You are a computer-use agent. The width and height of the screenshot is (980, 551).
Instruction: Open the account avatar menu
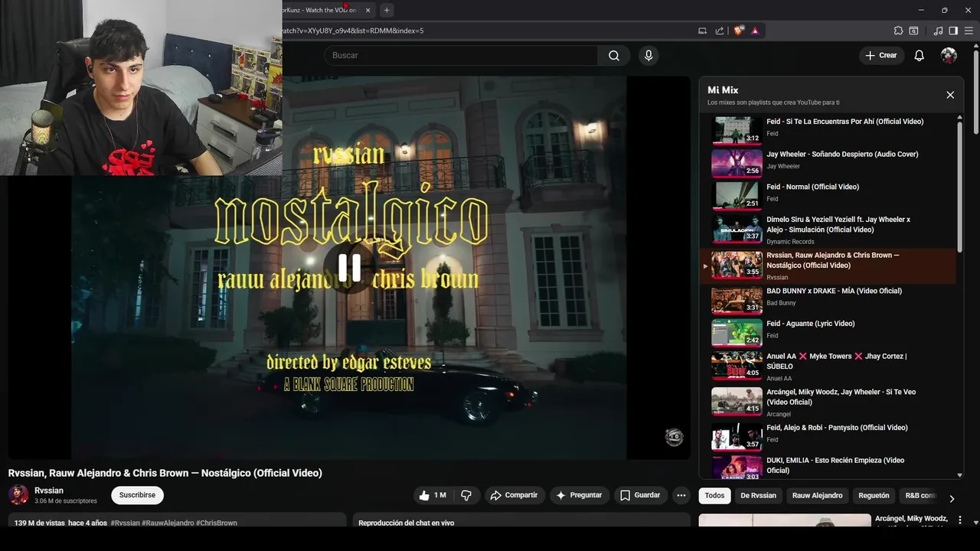(x=949, y=55)
